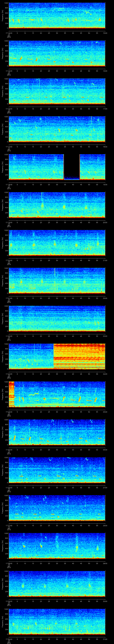Viewport: 114px width, 644px height.
Task: Select the 26:00 end time label
Action: [x=105, y=450]
